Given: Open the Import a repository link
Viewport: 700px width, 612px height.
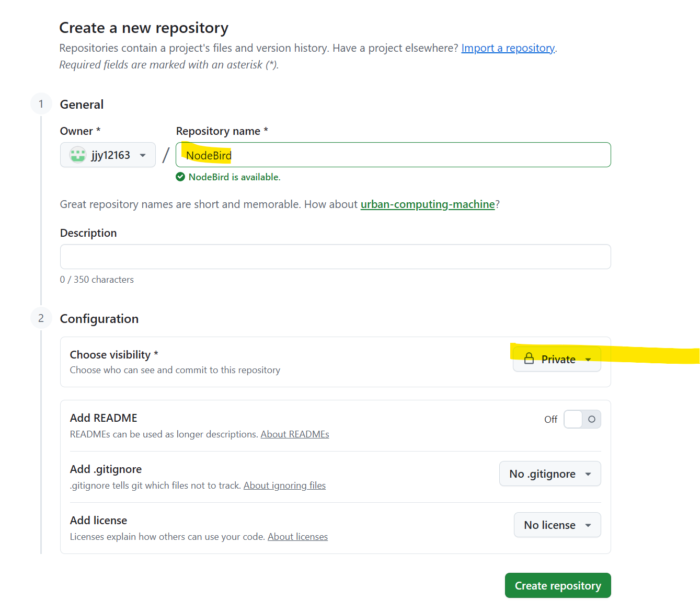Looking at the screenshot, I should point(508,48).
